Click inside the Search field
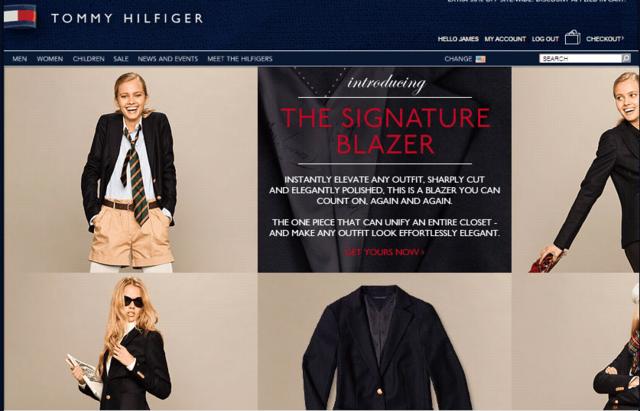The image size is (640, 411). (x=580, y=58)
